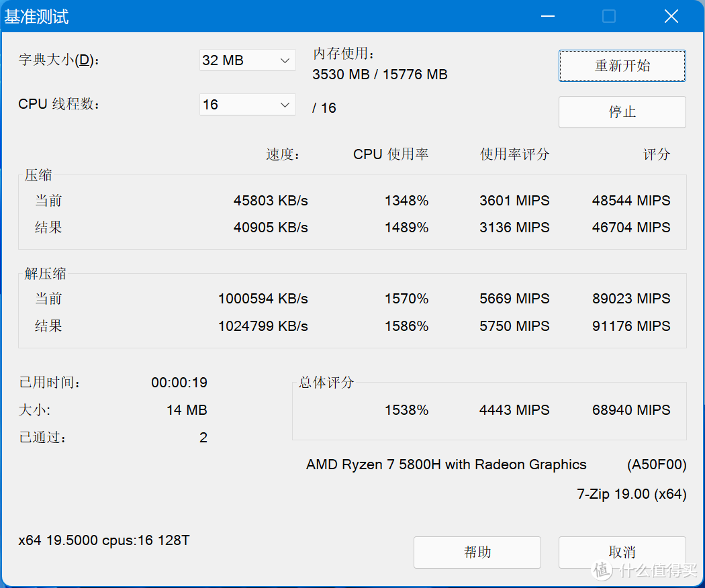
Task: Click the 7-Zip 19.00 (x64) version text
Action: coord(631,494)
